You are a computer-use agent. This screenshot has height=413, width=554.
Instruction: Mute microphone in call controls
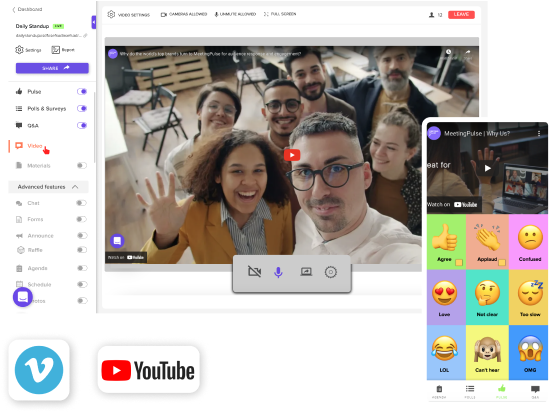(x=278, y=272)
